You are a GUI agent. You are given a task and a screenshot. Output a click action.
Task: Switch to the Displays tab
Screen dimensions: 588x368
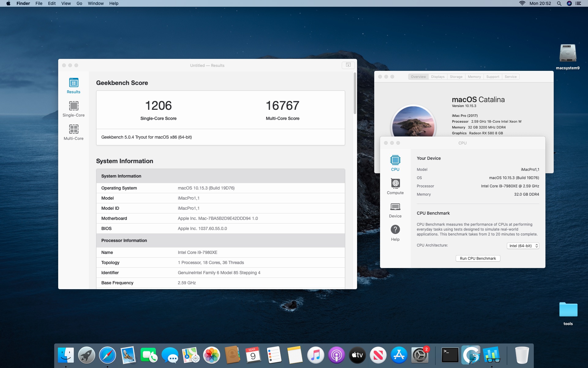[438, 77]
